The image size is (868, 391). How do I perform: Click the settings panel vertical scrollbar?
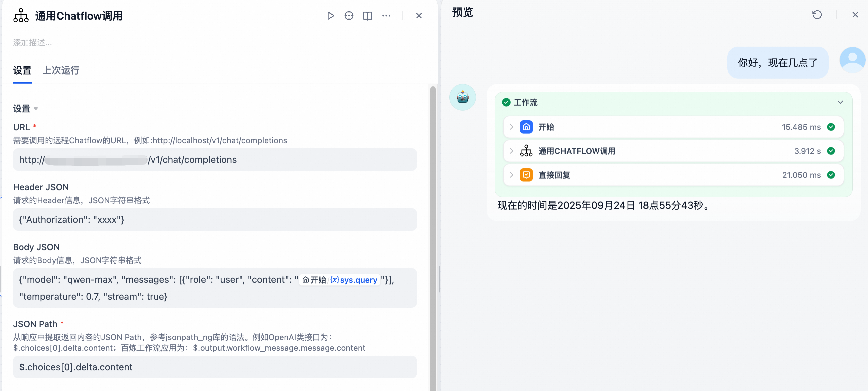[x=433, y=236]
